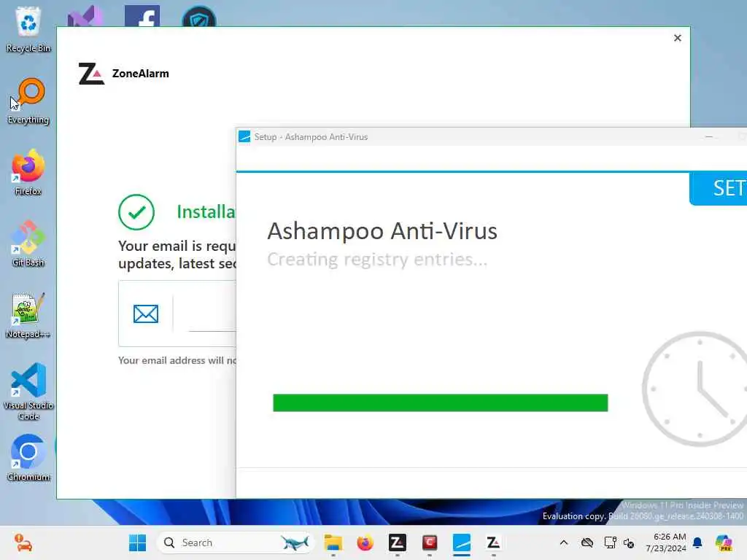Switch to Ashampoo setup on the taskbar

point(462,542)
